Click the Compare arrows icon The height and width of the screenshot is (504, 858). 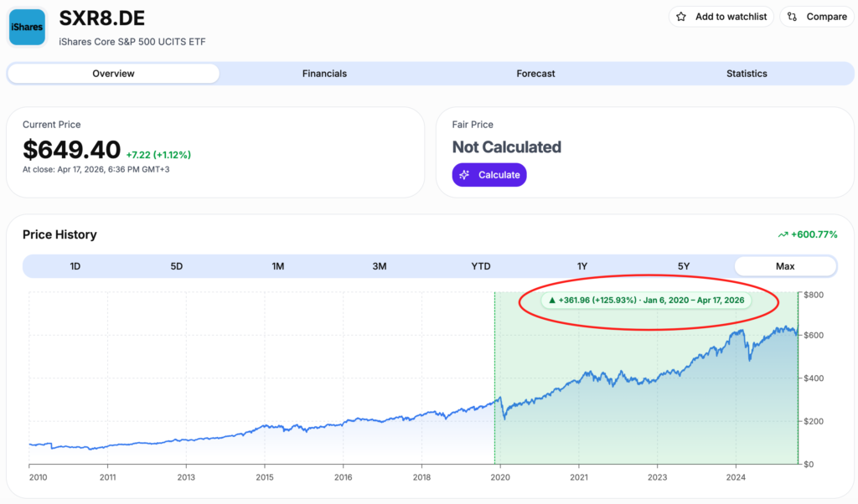point(793,17)
